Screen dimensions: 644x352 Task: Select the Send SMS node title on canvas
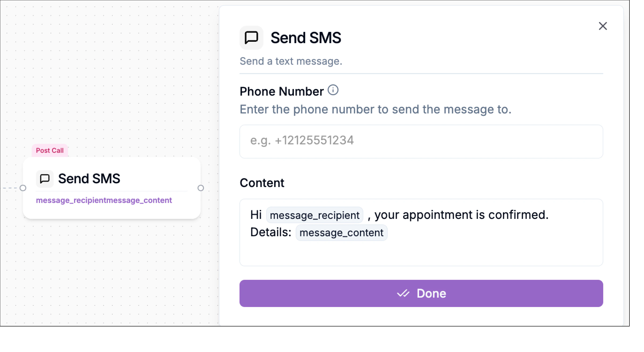point(89,179)
